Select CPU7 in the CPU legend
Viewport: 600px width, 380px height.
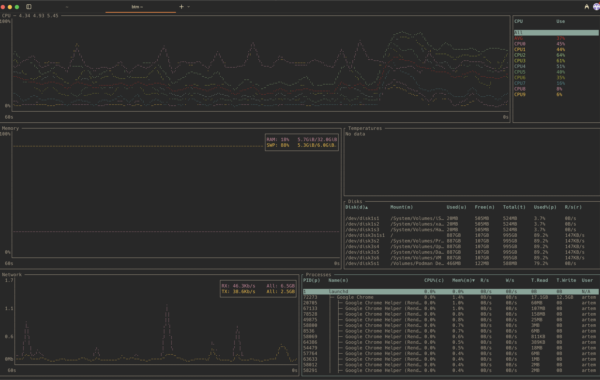tap(556, 83)
